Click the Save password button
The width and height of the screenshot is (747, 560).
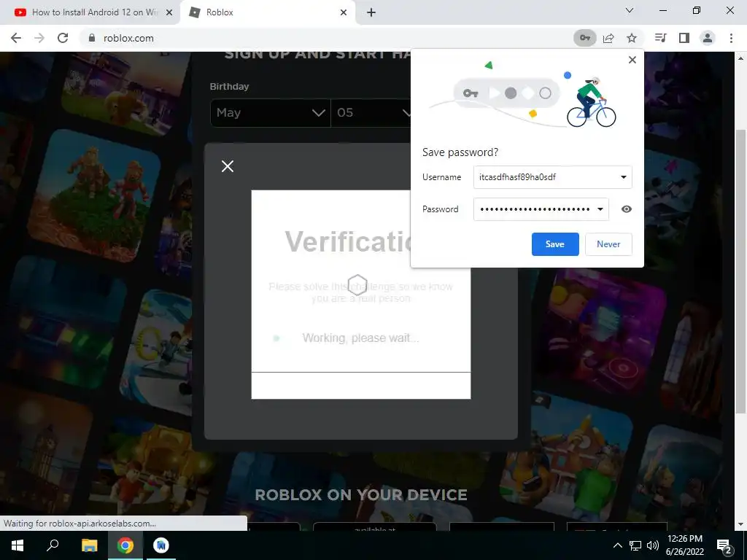(555, 244)
